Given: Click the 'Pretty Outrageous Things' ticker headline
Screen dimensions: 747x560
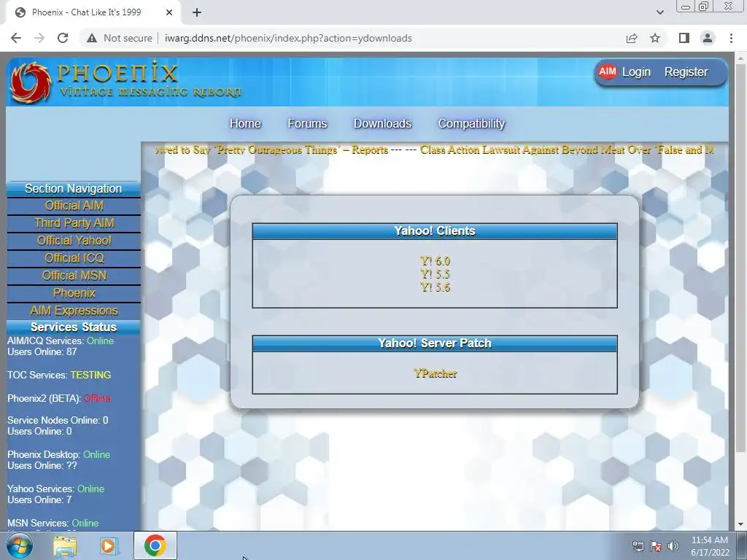Looking at the screenshot, I should coord(271,150).
